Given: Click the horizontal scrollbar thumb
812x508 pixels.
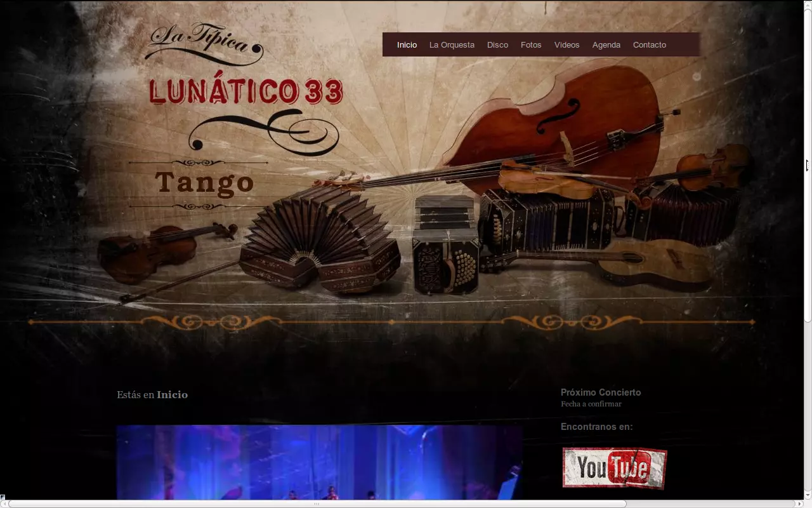Looking at the screenshot, I should pos(317,504).
